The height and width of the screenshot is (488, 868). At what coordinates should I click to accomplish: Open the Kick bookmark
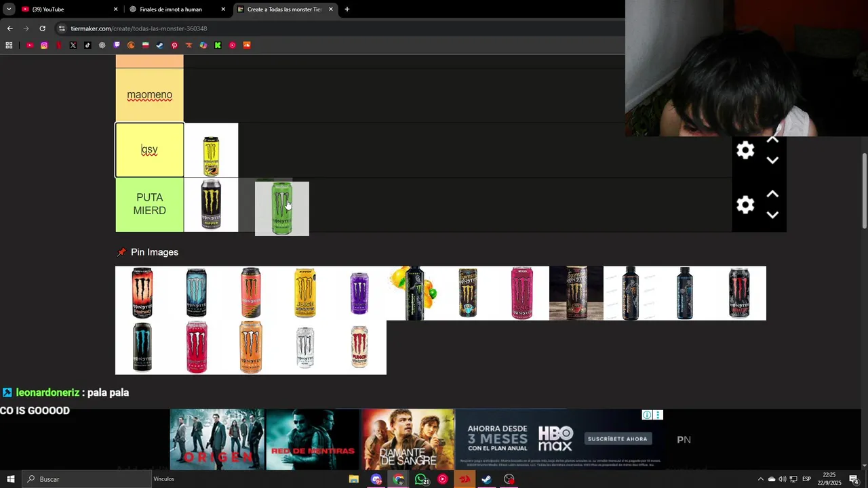(x=218, y=45)
